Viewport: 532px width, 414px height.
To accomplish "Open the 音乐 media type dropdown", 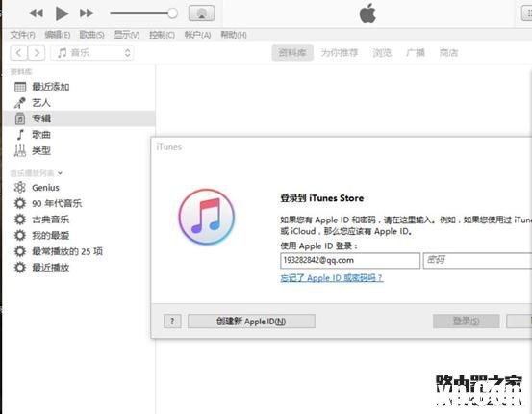I will (x=92, y=53).
